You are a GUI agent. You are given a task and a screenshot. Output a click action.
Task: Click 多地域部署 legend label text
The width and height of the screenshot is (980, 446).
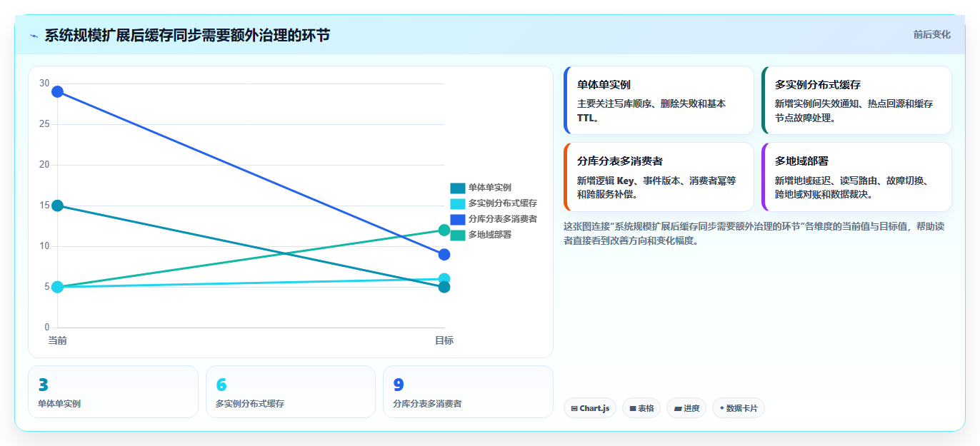pos(489,235)
